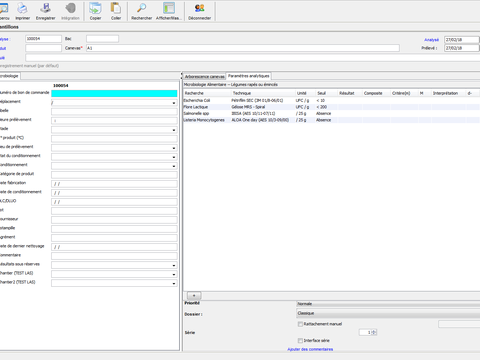
Task: Click the Ajouter des commentaires link
Action: [x=310, y=349]
